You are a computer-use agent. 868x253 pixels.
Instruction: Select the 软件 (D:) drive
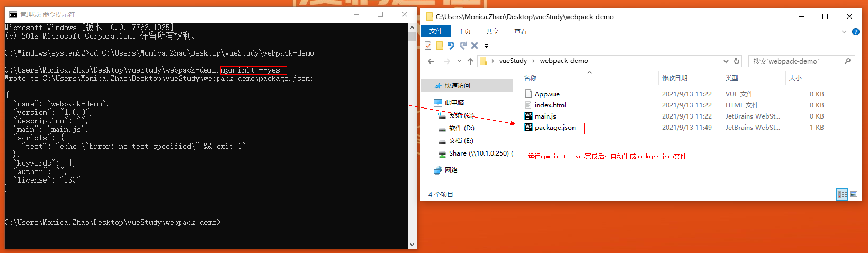461,128
